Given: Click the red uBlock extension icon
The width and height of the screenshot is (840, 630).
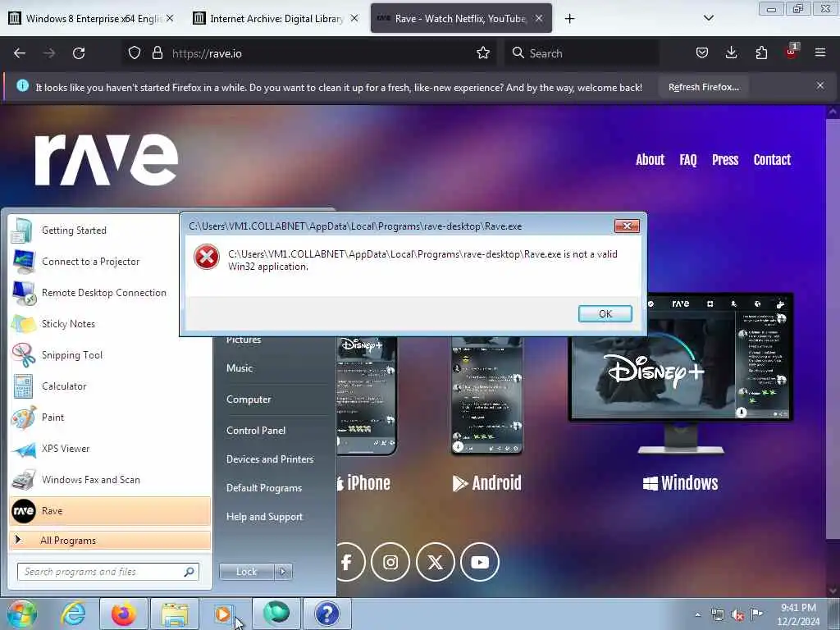Looking at the screenshot, I should (792, 52).
